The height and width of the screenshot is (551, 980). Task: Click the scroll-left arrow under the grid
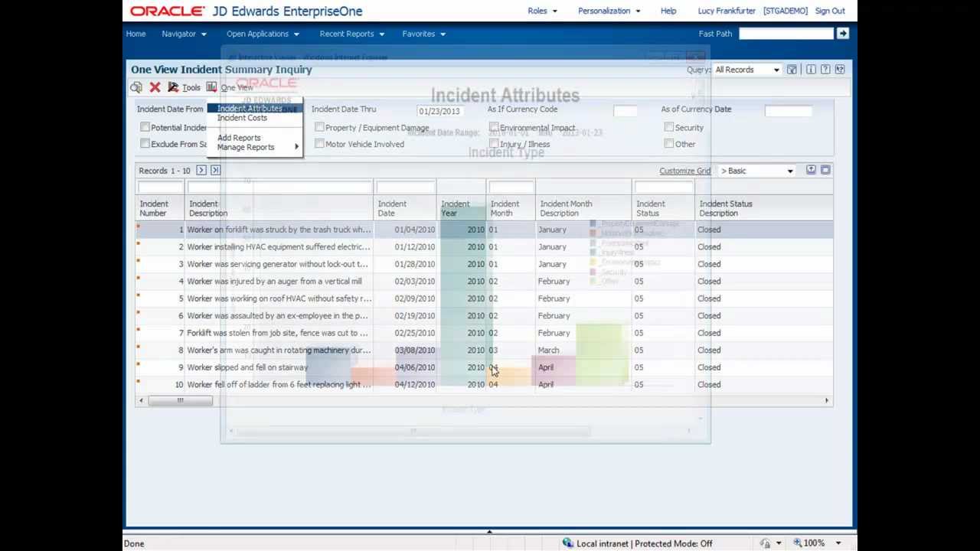coord(141,400)
